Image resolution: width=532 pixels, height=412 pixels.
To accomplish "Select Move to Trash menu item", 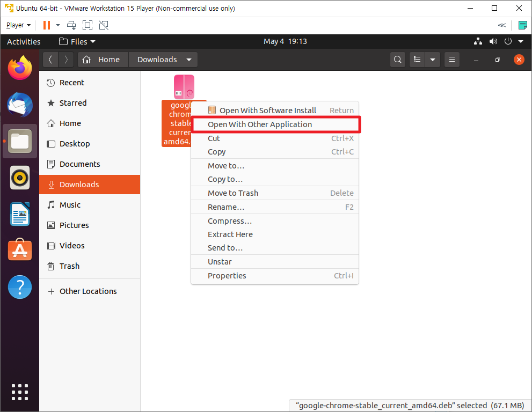I will 275,193.
